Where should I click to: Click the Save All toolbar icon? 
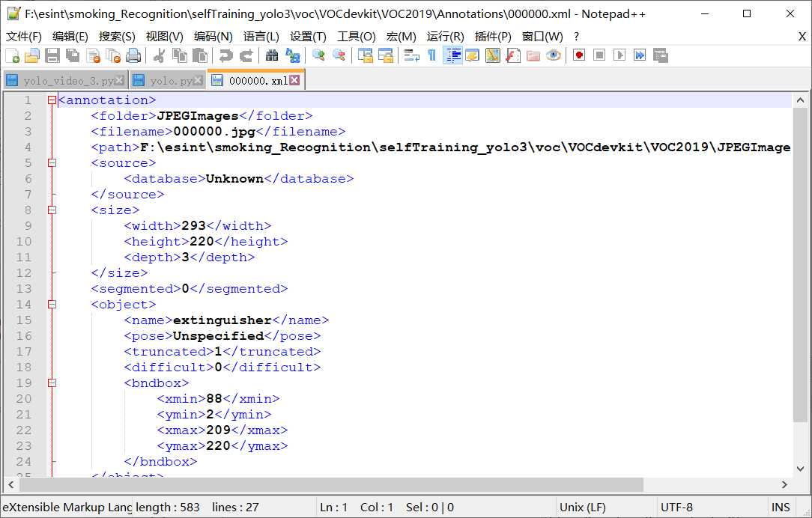73,55
